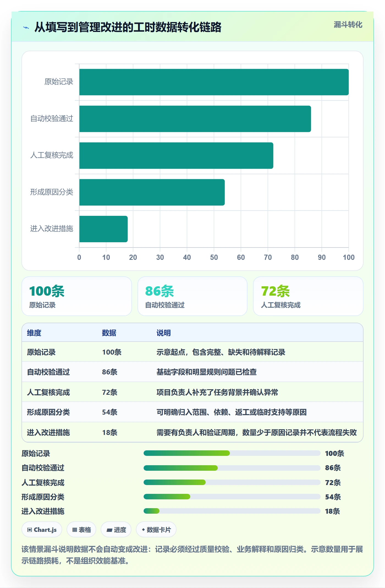The height and width of the screenshot is (588, 385).
Task: Click the description 项目负责人补充了任务背景并确认异常
Action: coord(217,392)
